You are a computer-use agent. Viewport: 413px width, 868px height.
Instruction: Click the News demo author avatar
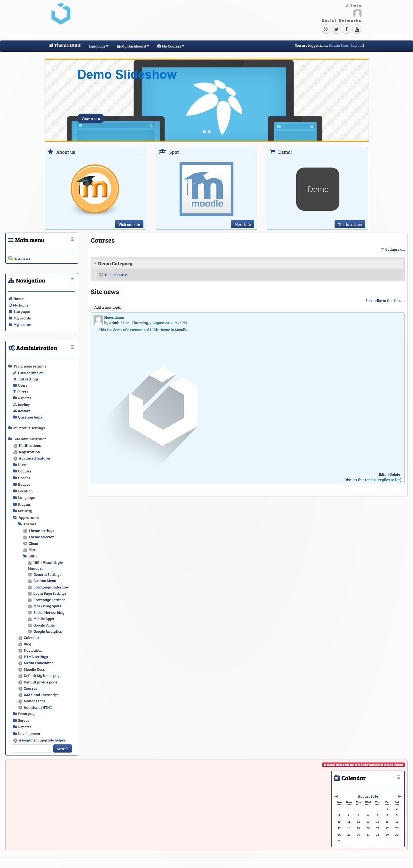[x=98, y=320]
